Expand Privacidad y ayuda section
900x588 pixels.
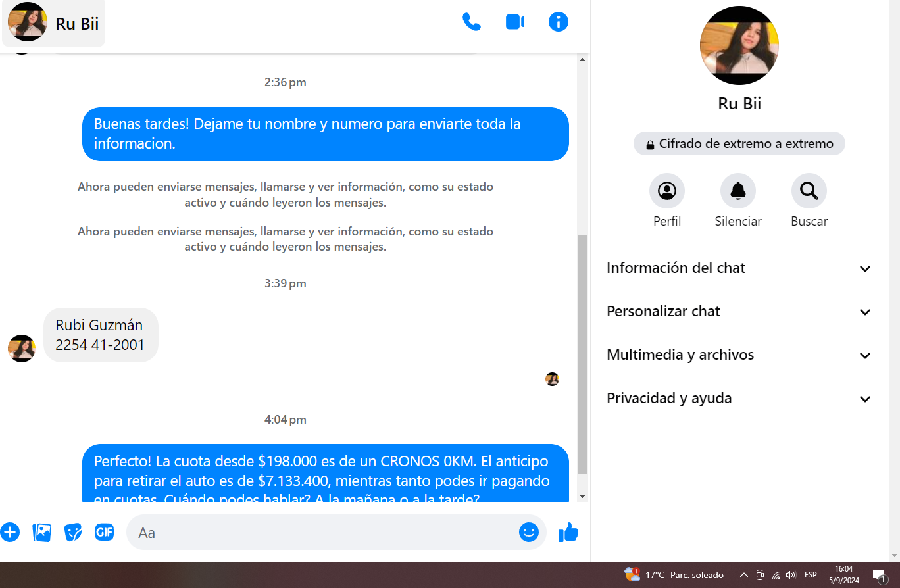739,399
